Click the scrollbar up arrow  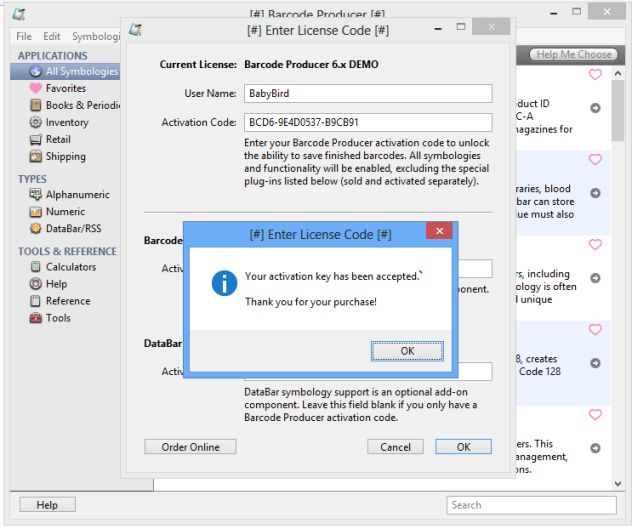(x=617, y=74)
